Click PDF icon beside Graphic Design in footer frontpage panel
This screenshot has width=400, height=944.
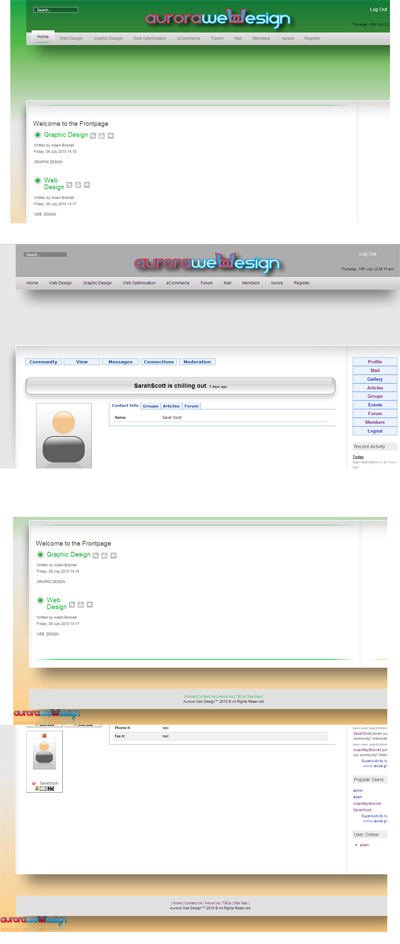coord(95,555)
